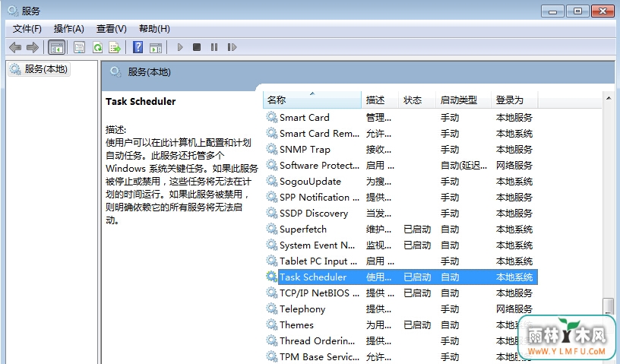Click the Forward arrow toolbar icon
Screen dimensions: 620x364
tap(33, 47)
